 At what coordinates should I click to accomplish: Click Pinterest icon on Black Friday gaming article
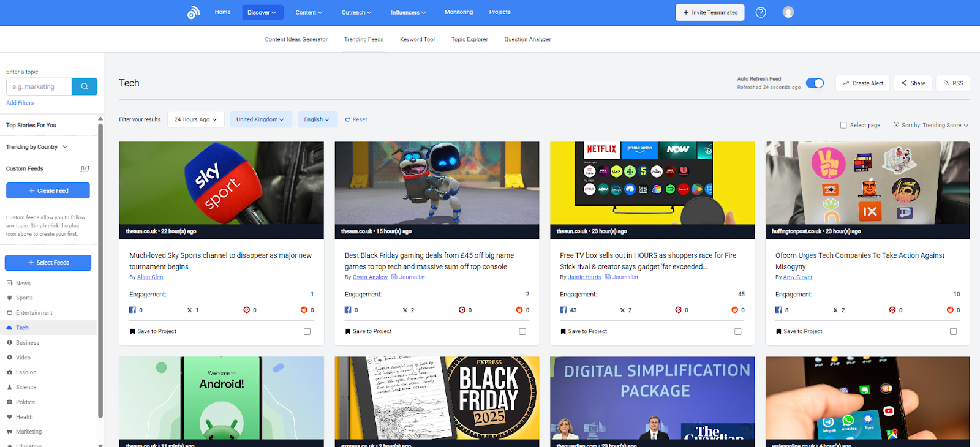tap(462, 310)
